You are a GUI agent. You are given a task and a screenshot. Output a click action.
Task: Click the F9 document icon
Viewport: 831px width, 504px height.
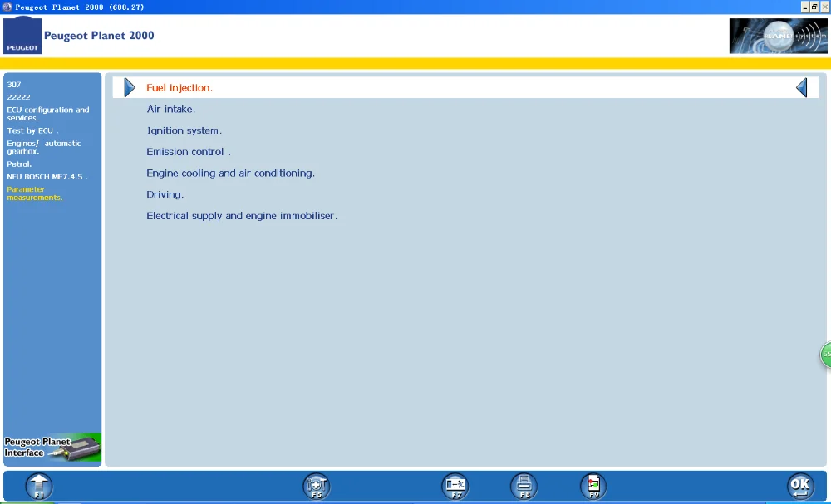(593, 486)
